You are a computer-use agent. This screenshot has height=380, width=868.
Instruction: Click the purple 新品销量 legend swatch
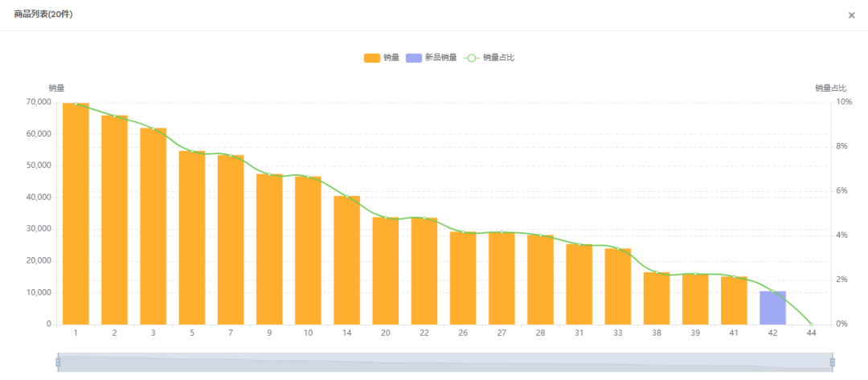pyautogui.click(x=414, y=58)
